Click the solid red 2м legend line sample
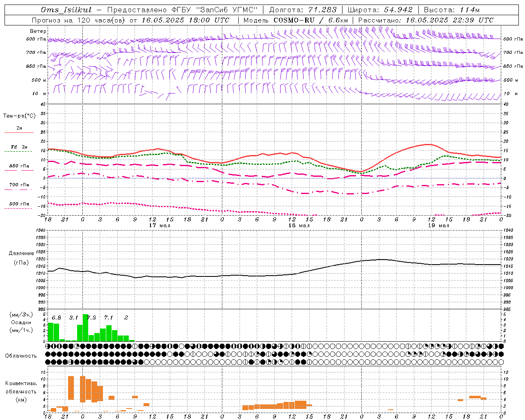This screenshot has width=525, height=420. pyautogui.click(x=19, y=133)
